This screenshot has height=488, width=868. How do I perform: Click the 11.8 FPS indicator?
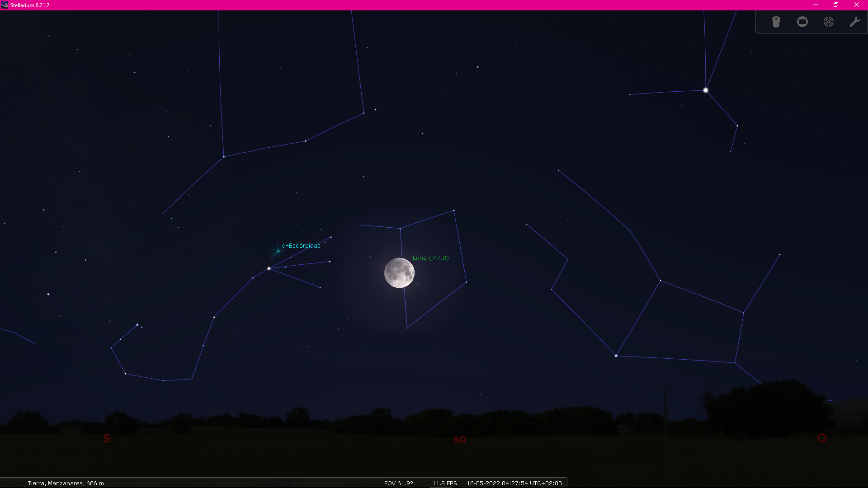pos(444,483)
